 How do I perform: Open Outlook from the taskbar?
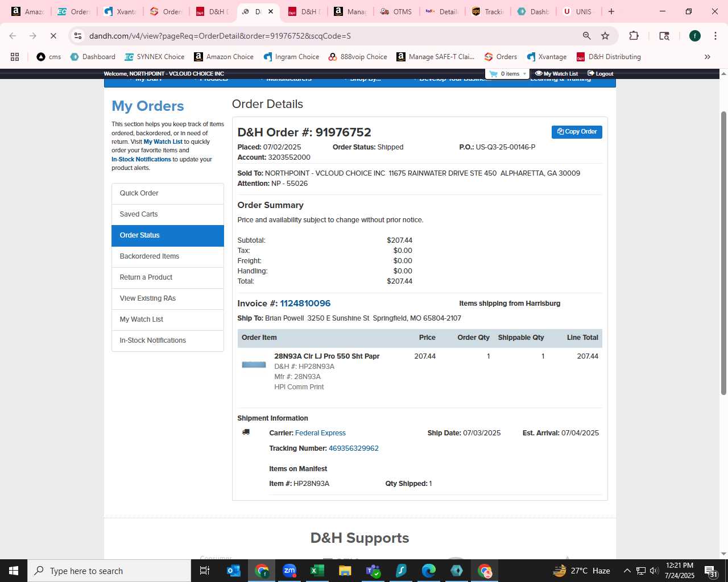tap(234, 571)
